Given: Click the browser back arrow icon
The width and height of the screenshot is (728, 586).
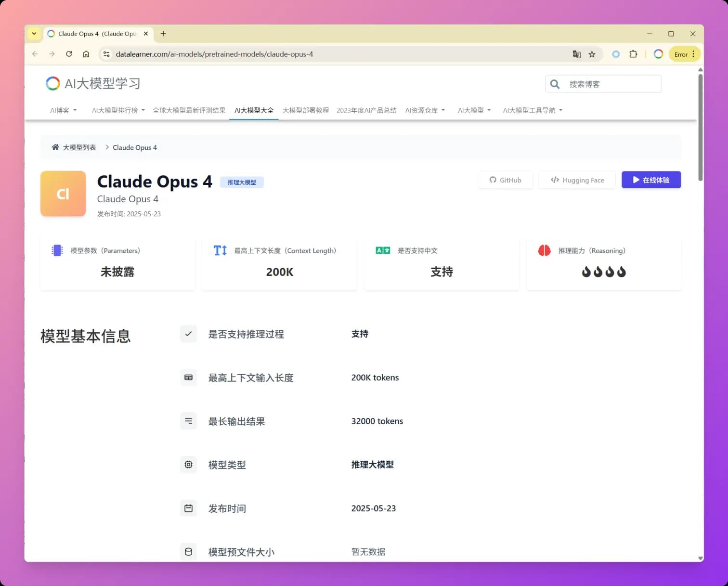Looking at the screenshot, I should coord(35,54).
